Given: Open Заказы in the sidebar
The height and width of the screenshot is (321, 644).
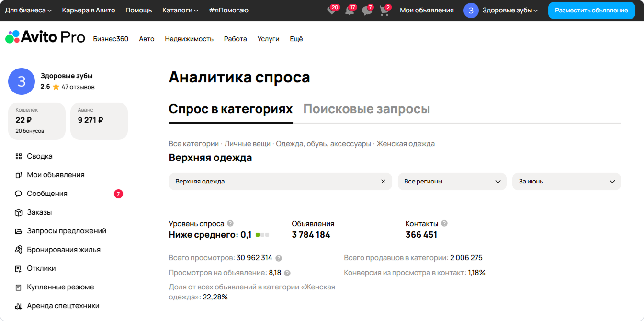Looking at the screenshot, I should click(39, 212).
